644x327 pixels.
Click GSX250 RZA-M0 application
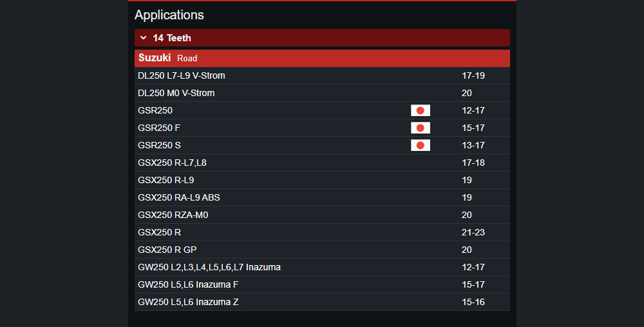(x=173, y=215)
